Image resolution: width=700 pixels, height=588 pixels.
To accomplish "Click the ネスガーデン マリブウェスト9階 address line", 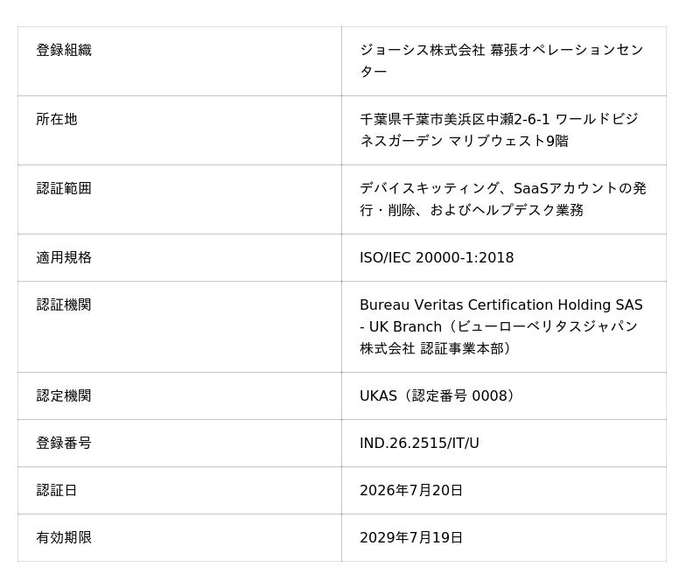I will (465, 141).
